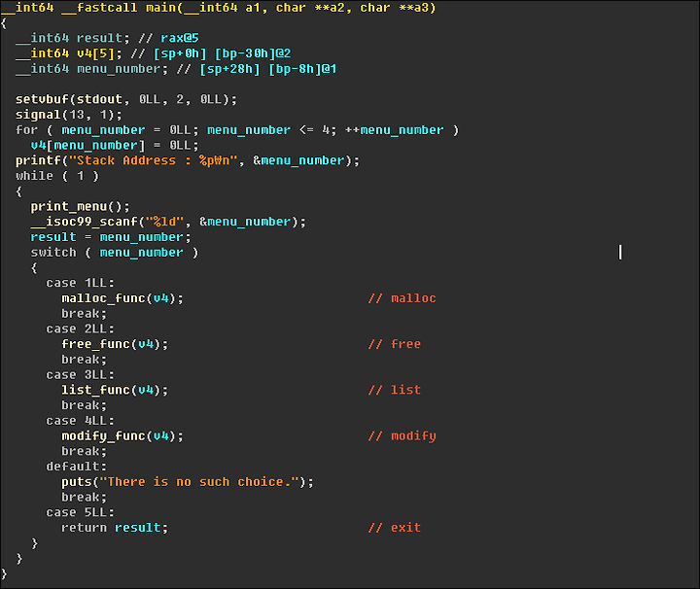Click the while ( 1 ) statement

click(57, 176)
